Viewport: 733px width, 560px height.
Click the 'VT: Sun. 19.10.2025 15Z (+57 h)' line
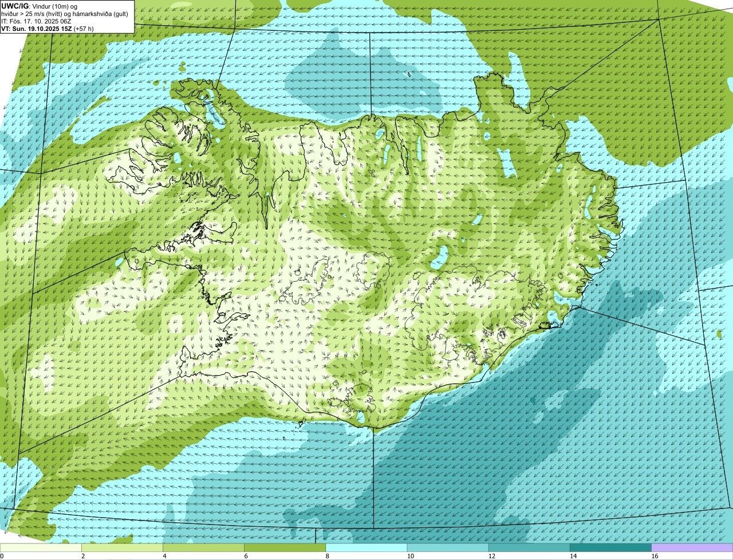pyautogui.click(x=48, y=29)
